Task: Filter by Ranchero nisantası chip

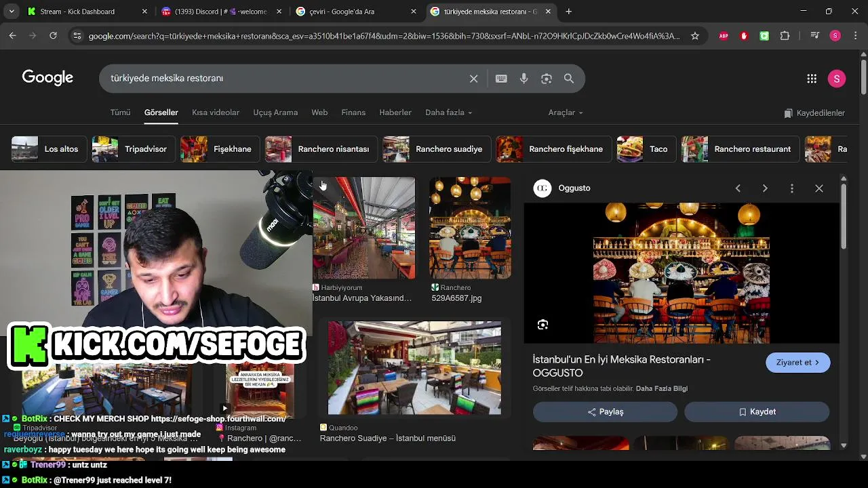Action: 320,149
